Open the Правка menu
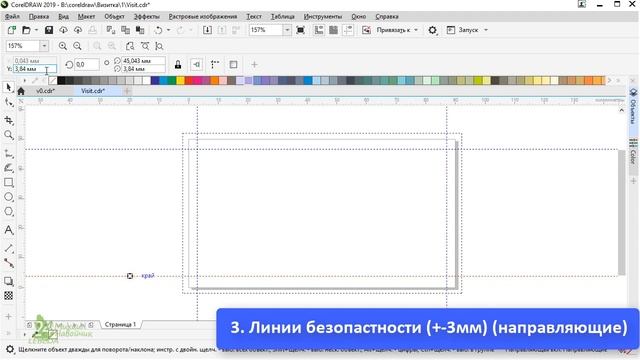The image size is (640, 360). 39,16
